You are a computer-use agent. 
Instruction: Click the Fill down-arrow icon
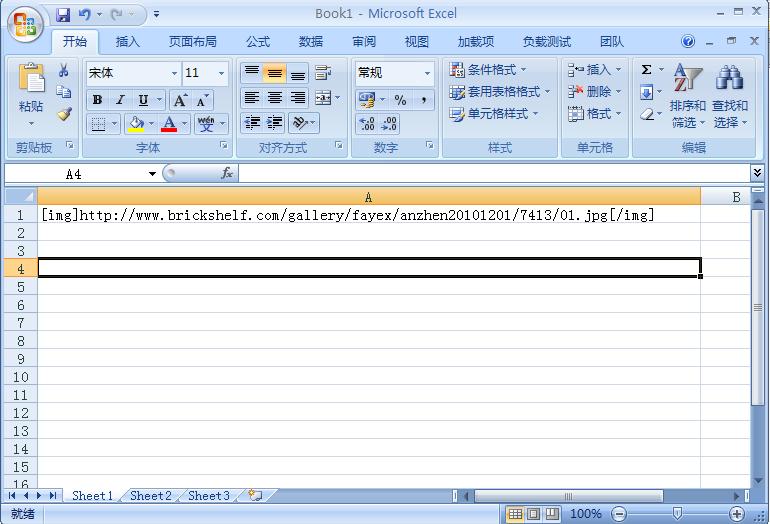tap(646, 92)
